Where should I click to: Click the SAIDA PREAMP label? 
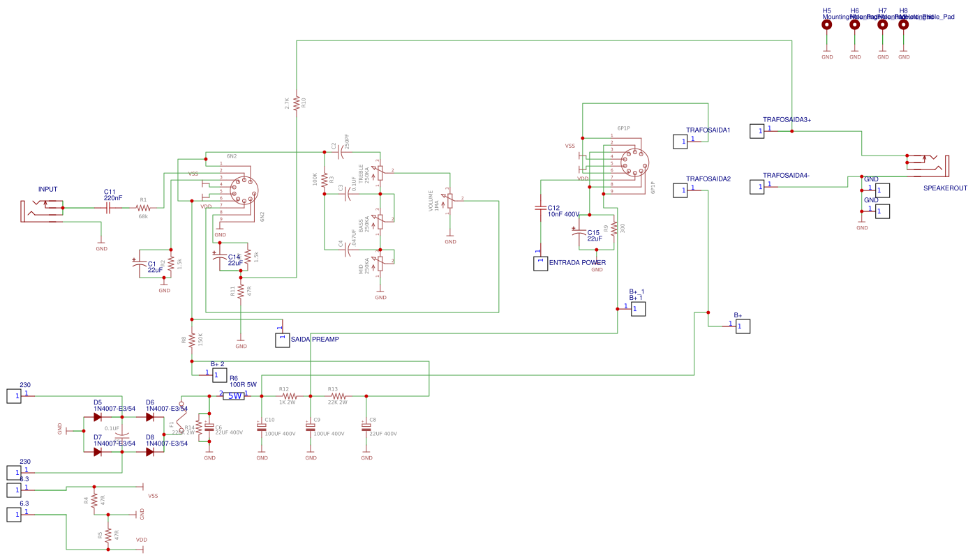pos(313,339)
